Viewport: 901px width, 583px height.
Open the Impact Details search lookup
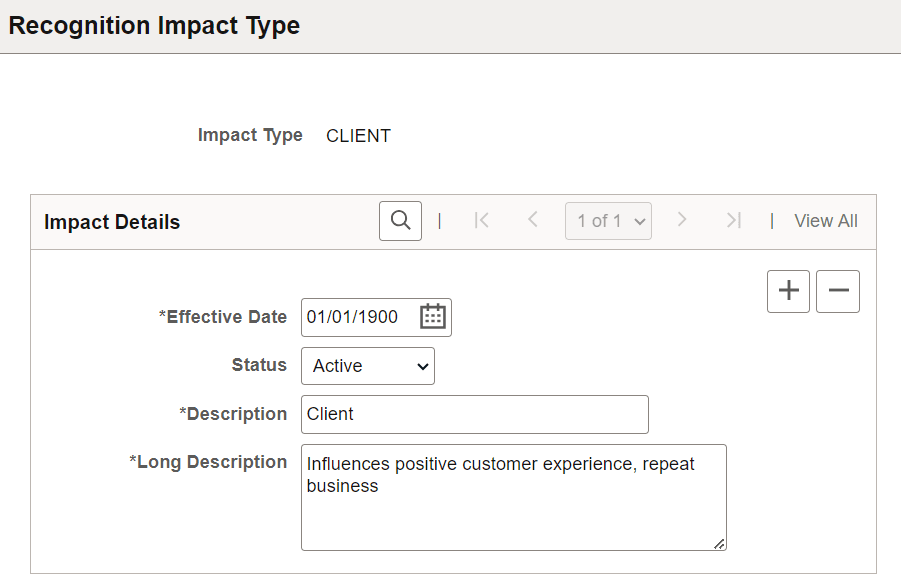coord(399,220)
